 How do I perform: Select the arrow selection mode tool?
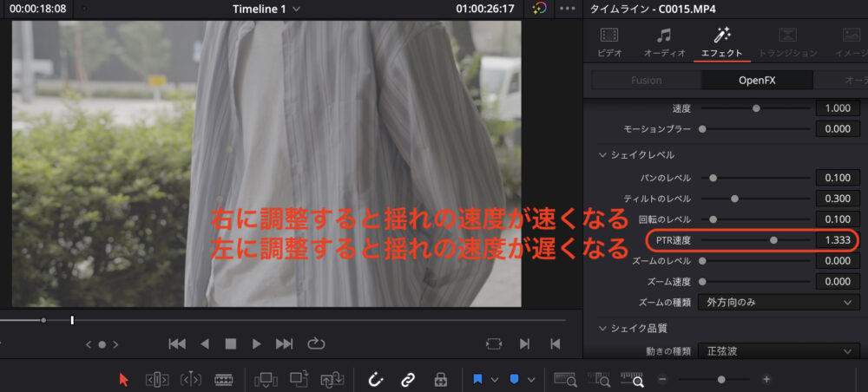pyautogui.click(x=123, y=379)
